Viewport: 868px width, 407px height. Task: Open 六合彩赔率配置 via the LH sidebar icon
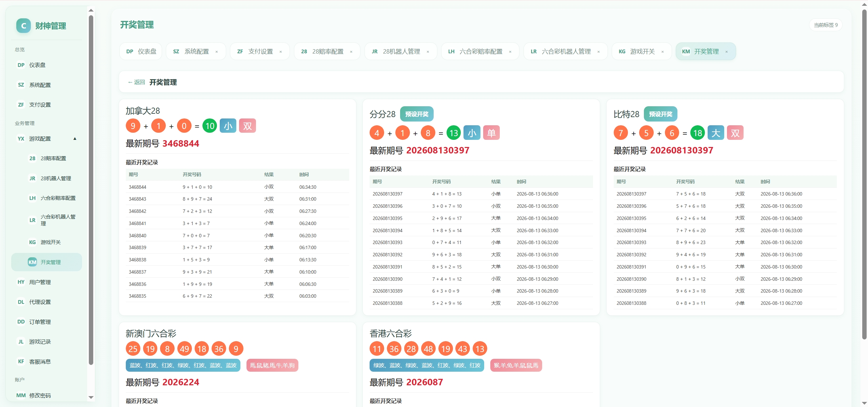pyautogui.click(x=32, y=198)
